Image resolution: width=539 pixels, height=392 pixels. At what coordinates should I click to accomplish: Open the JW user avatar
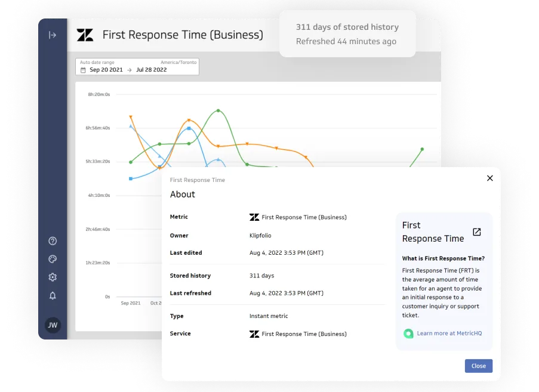point(53,325)
